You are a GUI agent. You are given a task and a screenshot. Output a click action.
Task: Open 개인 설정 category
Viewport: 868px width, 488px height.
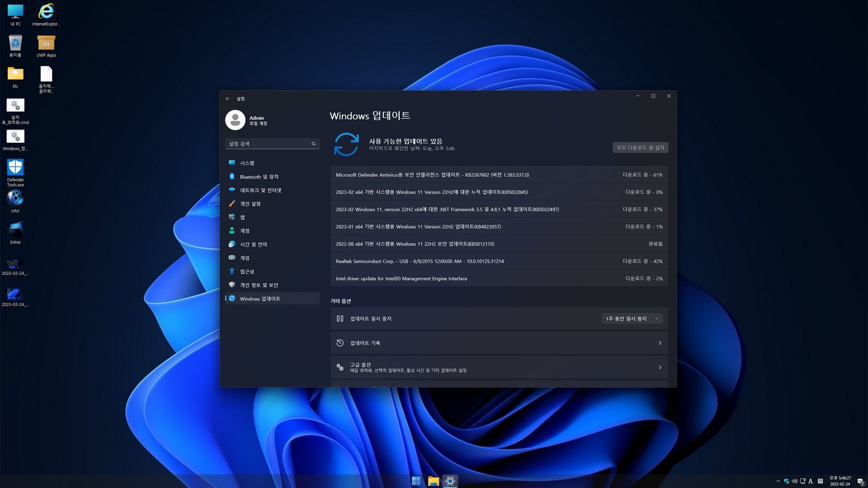click(272, 204)
